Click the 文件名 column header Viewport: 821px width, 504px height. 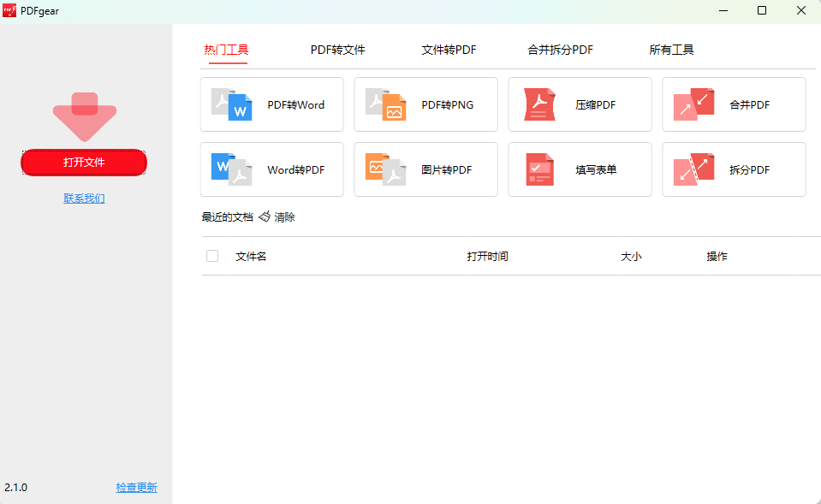click(251, 257)
